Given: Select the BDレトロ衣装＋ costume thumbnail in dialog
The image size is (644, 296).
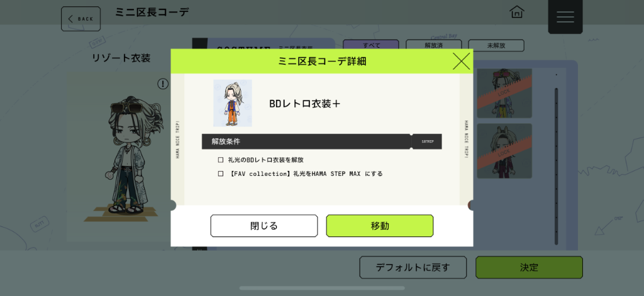Looking at the screenshot, I should (233, 103).
